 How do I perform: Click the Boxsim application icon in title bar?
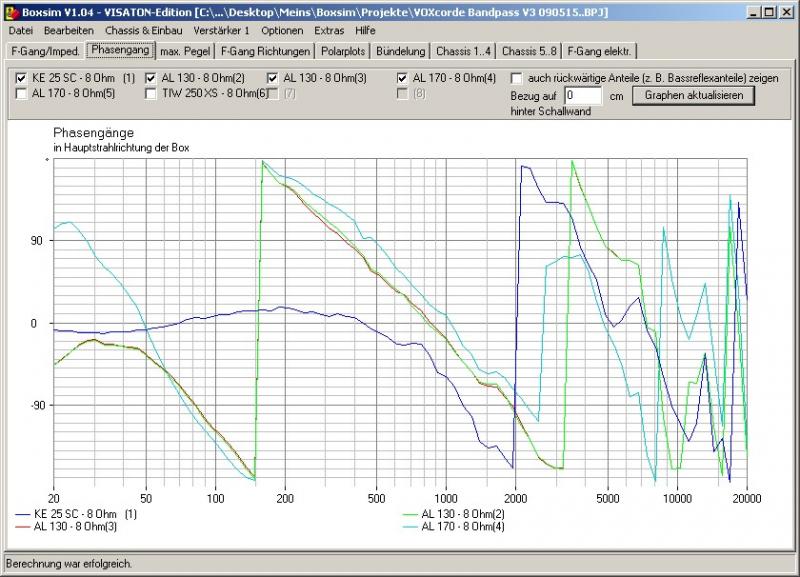pyautogui.click(x=12, y=12)
